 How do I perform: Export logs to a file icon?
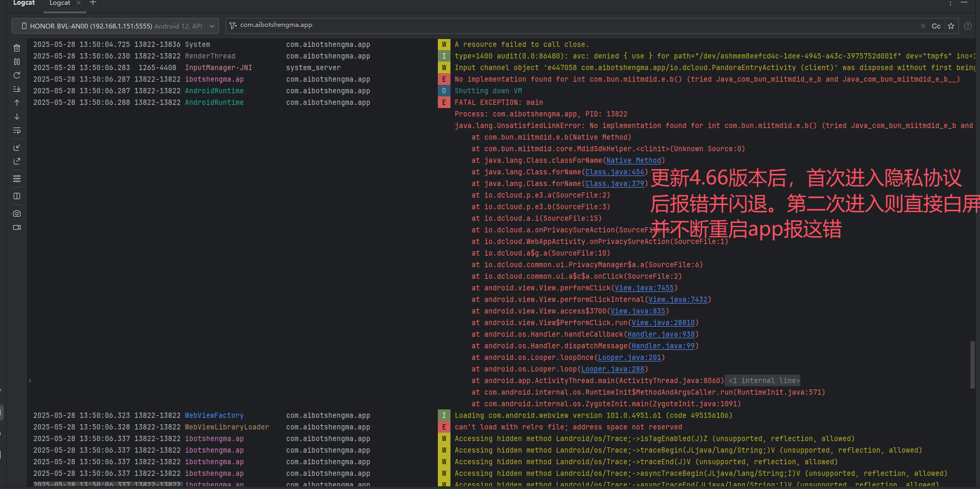pos(17,161)
